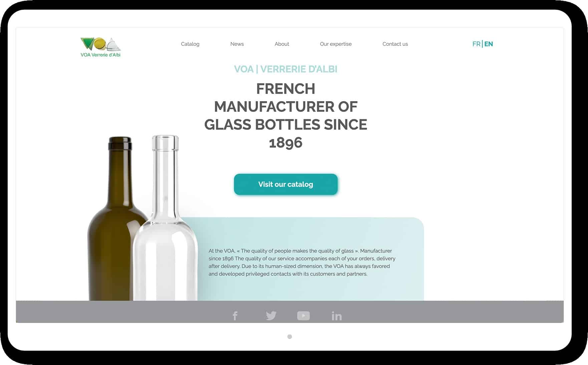Screen dimensions: 588x365
Task: Open the LinkedIn icon in footer
Action: point(336,316)
